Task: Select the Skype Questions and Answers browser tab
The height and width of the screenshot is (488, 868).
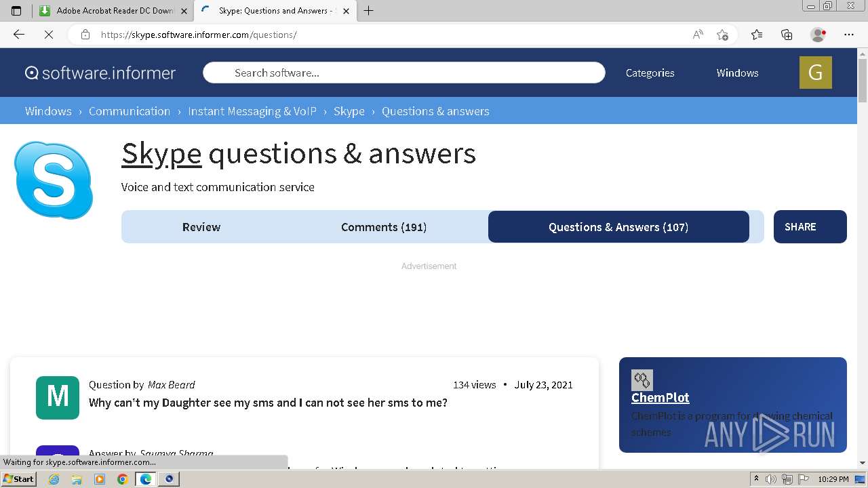Action: point(275,11)
